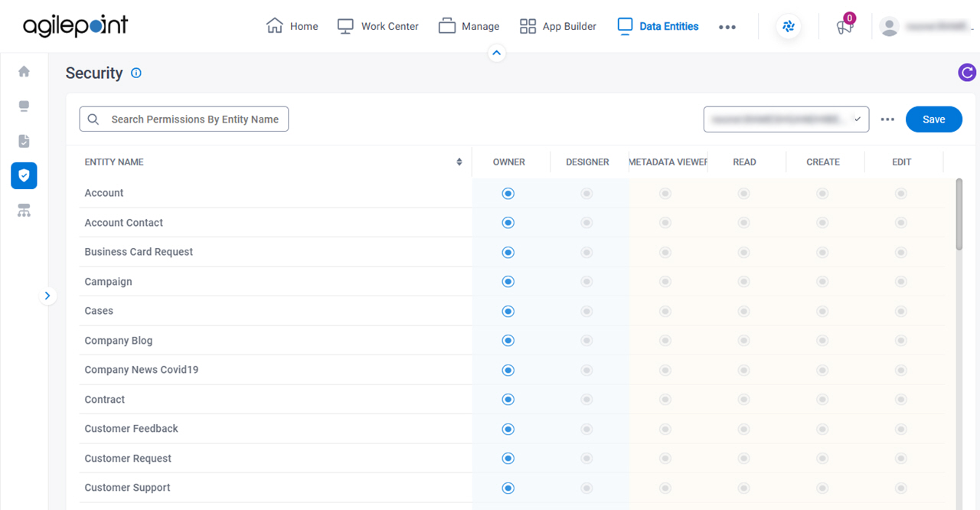
Task: Click the EDIT column header
Action: pyautogui.click(x=902, y=162)
